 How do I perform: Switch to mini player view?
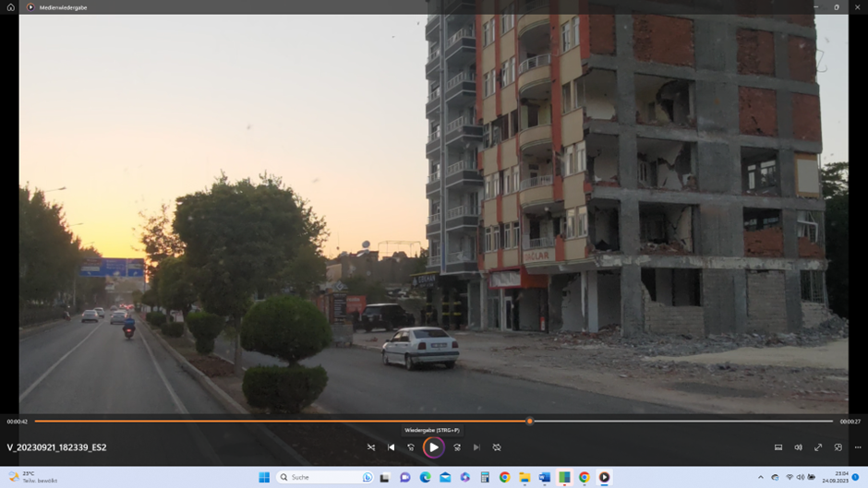pyautogui.click(x=838, y=447)
